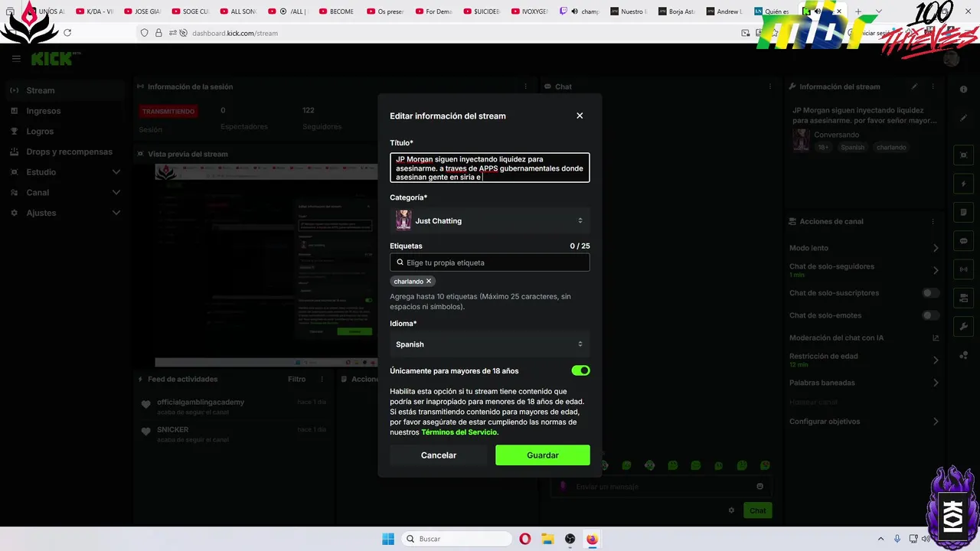
Task: Select officialgamblingacademy in the activity feed
Action: tap(201, 403)
